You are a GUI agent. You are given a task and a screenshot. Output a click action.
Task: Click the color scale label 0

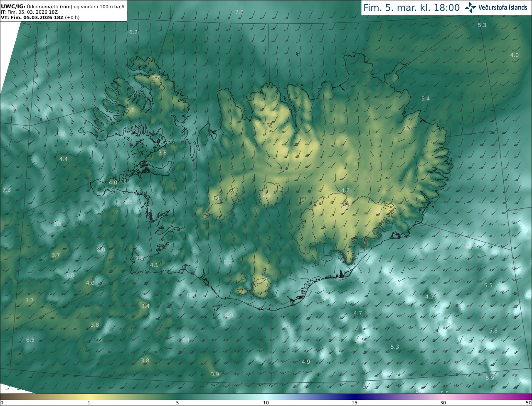(x=2, y=403)
